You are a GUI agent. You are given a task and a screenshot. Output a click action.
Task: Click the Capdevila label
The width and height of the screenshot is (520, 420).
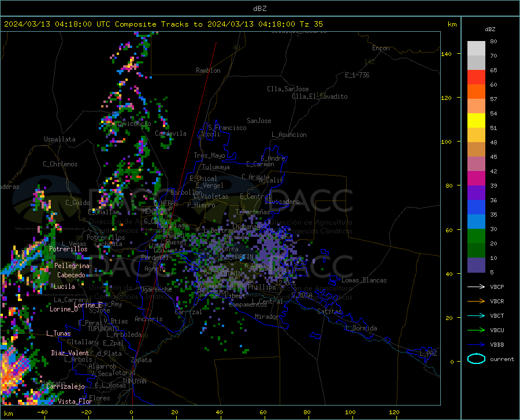pos(170,133)
